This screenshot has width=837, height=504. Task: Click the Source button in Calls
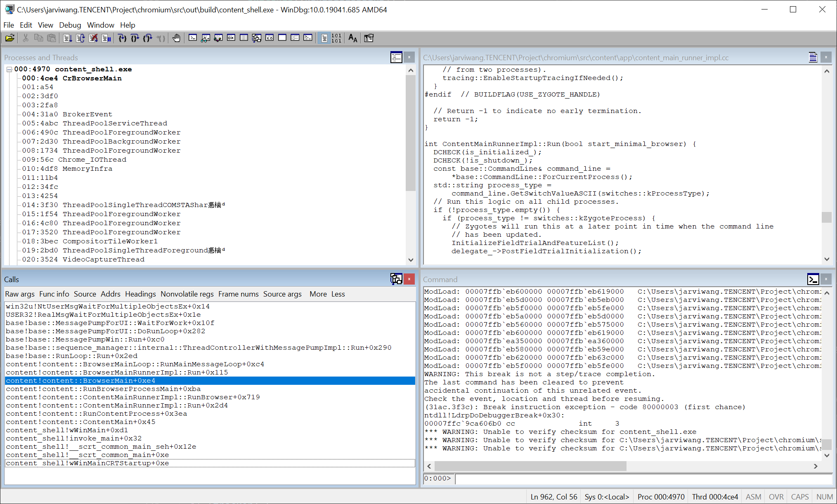[85, 294]
